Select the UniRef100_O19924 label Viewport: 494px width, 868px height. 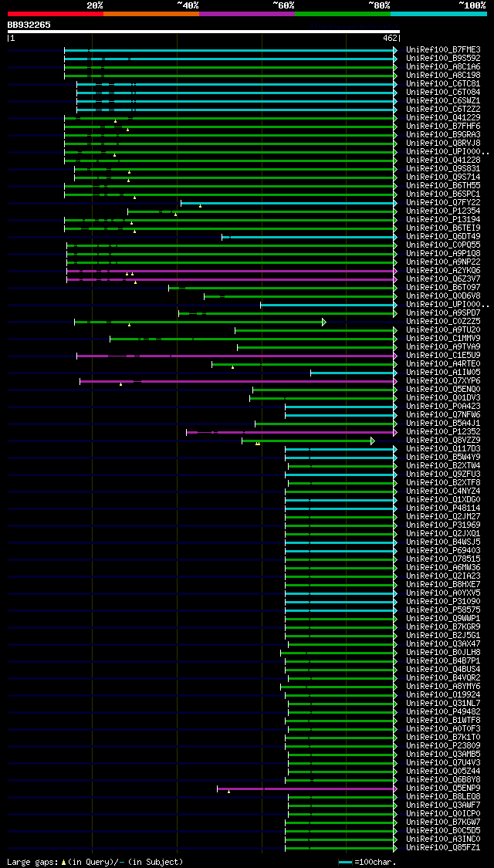[x=443, y=694]
